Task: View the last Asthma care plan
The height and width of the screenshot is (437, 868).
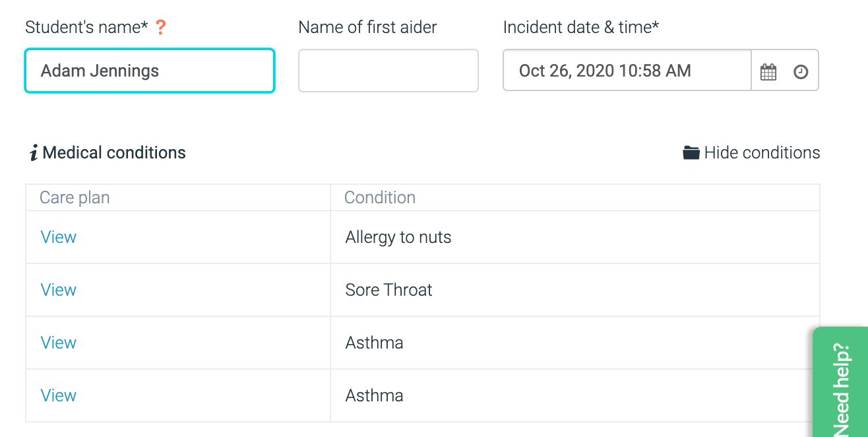Action: (58, 395)
